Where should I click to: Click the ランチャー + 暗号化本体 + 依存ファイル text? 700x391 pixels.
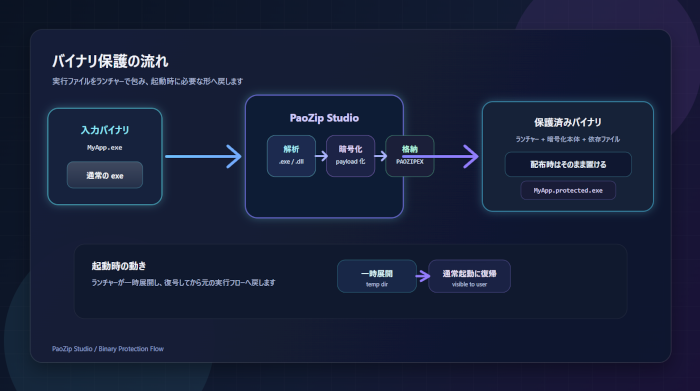pos(568,139)
